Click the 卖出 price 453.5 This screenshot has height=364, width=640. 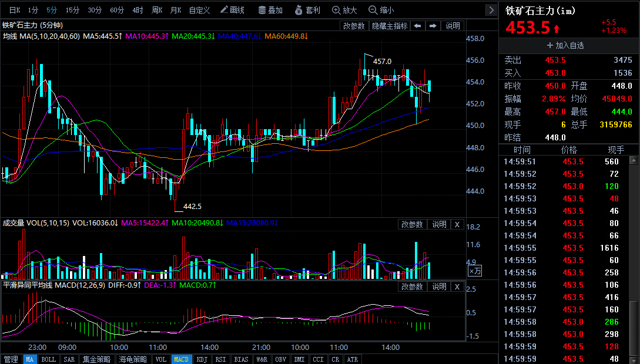click(555, 60)
